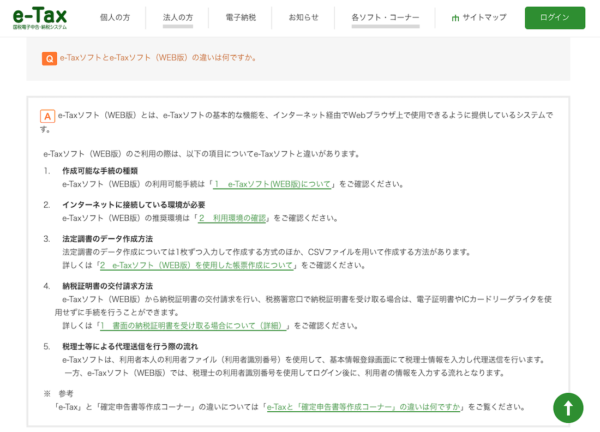Click the orange Q icon
This screenshot has width=600, height=432.
point(49,59)
